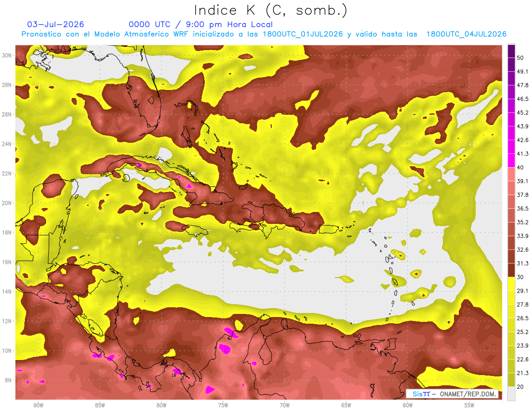Click the colorbar value 43.9
Viewport: 532px width, 411px height.
(x=522, y=126)
